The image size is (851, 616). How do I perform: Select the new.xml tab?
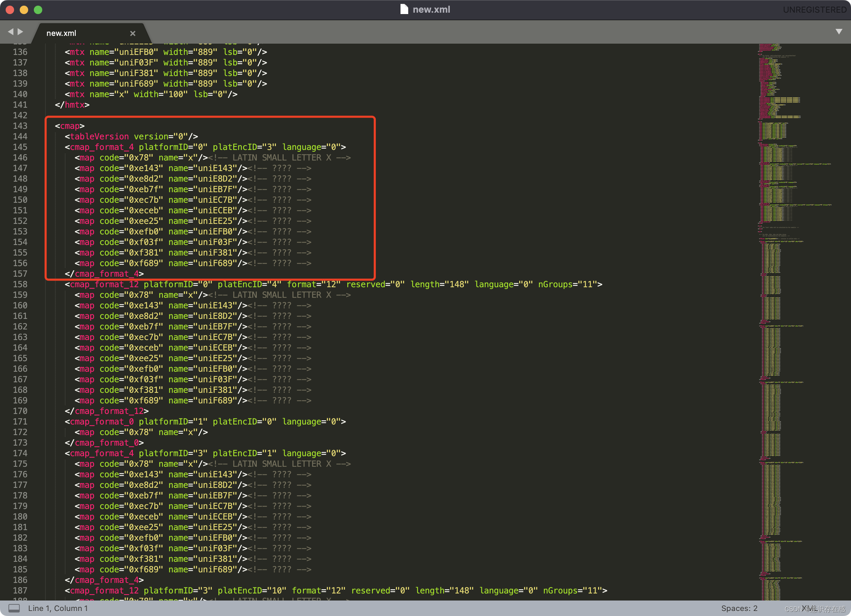tap(62, 33)
